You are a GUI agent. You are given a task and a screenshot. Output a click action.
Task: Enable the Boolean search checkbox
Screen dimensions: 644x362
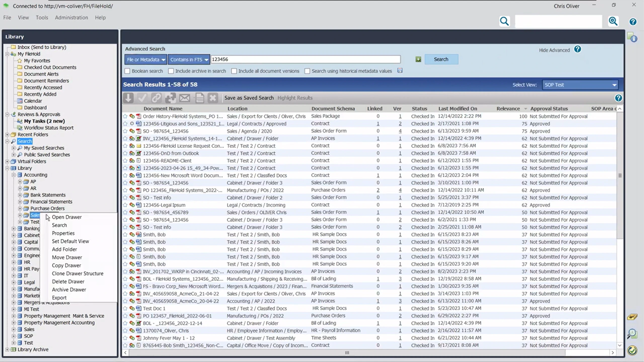[x=127, y=71]
